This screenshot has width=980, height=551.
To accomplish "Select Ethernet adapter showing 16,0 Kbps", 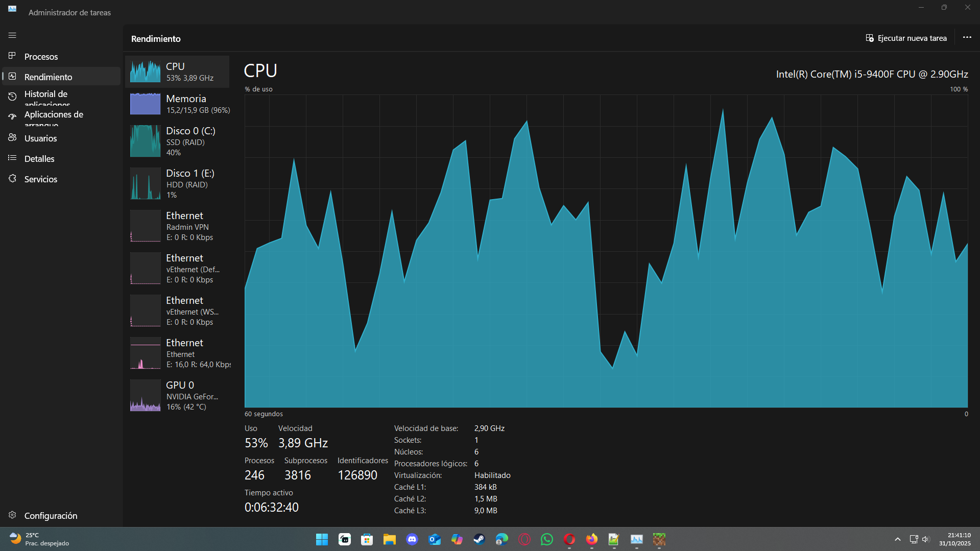I will (177, 353).
